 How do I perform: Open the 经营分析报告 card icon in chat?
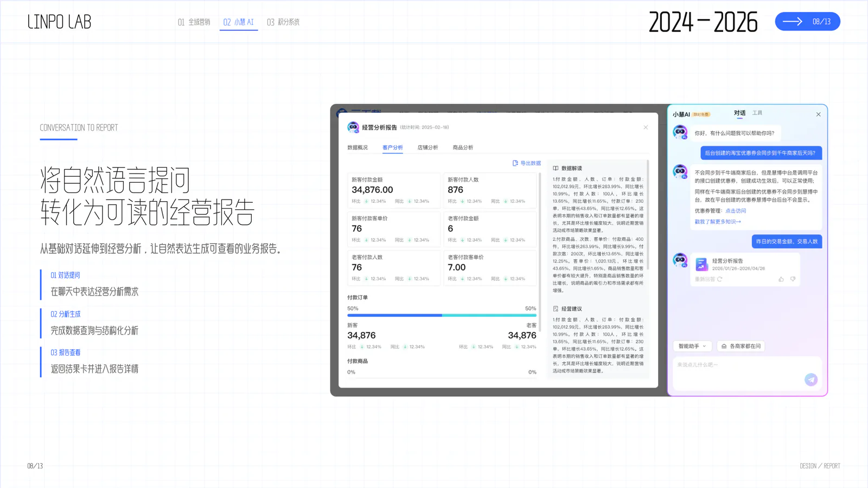tap(701, 264)
